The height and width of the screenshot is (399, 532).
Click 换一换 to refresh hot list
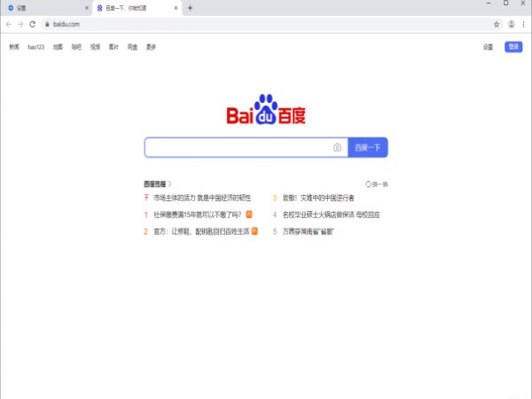point(380,184)
